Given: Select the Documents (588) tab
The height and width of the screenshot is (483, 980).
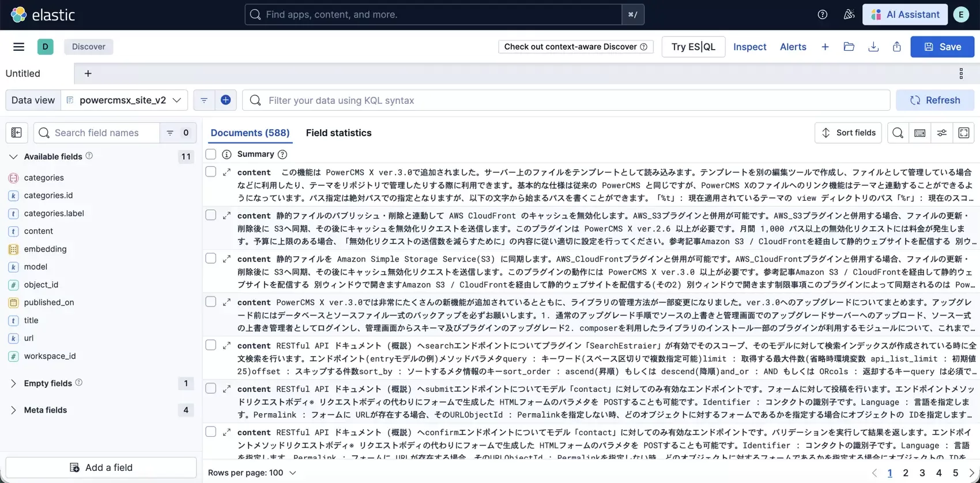Looking at the screenshot, I should point(250,133).
